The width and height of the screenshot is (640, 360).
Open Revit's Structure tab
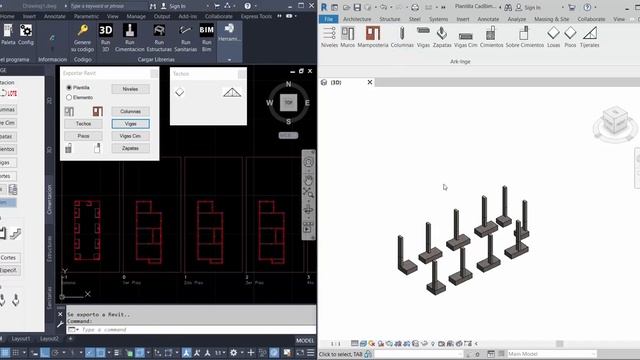click(390, 19)
